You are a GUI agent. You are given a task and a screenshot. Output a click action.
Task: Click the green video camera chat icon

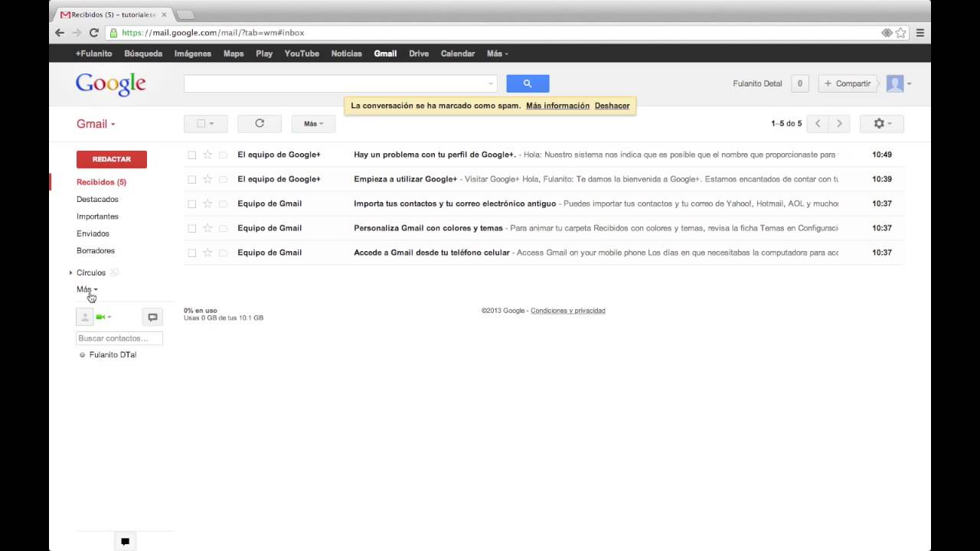100,317
